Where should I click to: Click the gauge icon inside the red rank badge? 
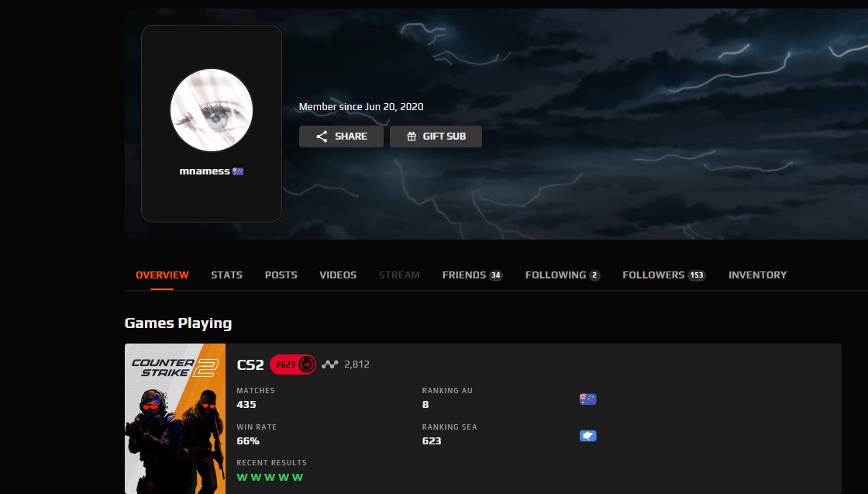pos(305,364)
